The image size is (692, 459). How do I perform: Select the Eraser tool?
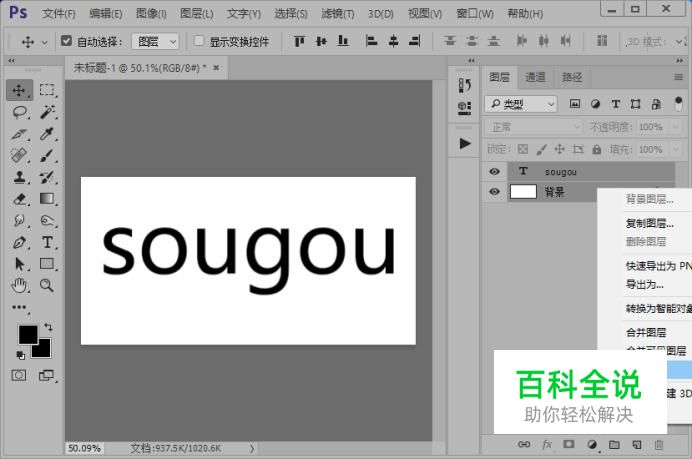(19, 199)
